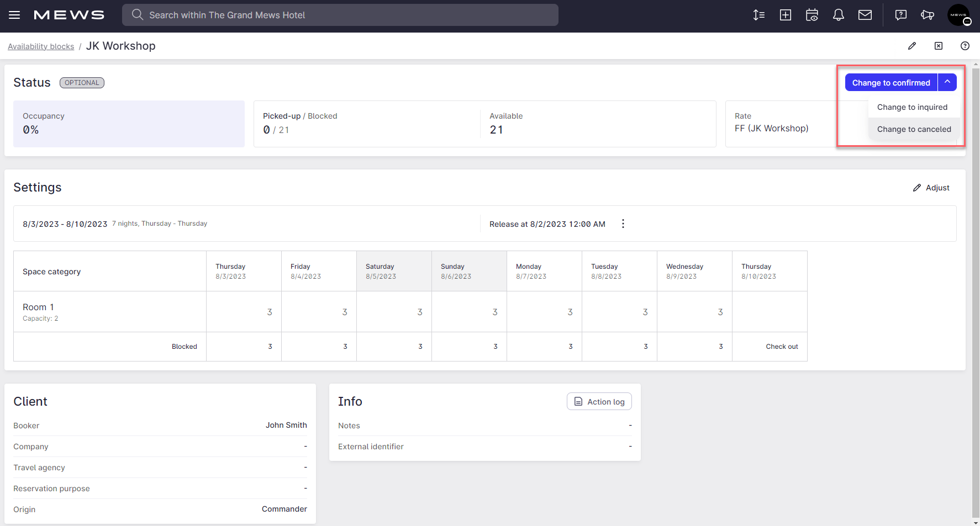The image size is (980, 526).
Task: Open the hamburger navigation menu
Action: (x=14, y=15)
